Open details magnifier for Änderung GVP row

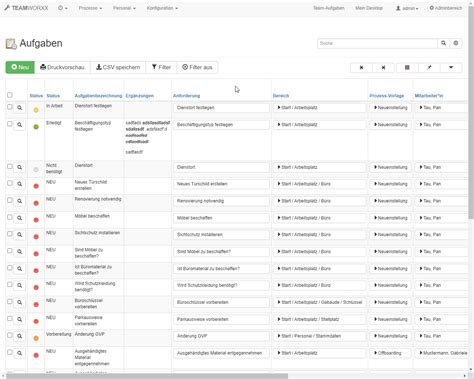pyautogui.click(x=20, y=336)
